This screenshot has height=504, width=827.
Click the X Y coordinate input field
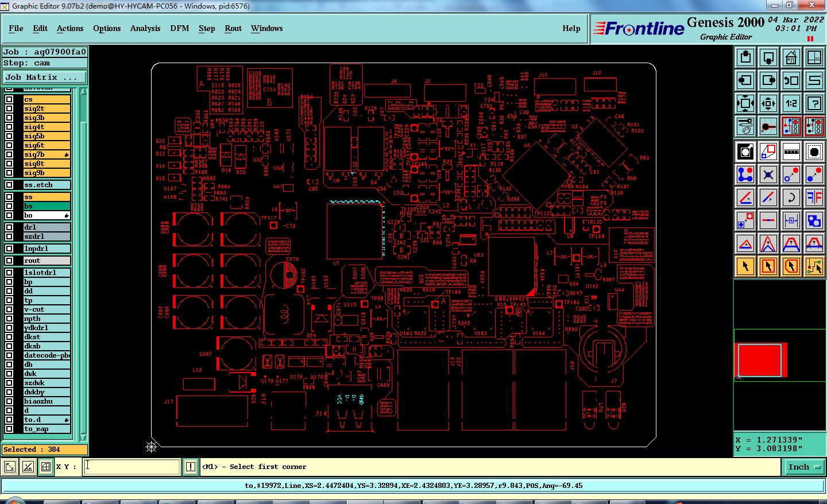pyautogui.click(x=132, y=467)
